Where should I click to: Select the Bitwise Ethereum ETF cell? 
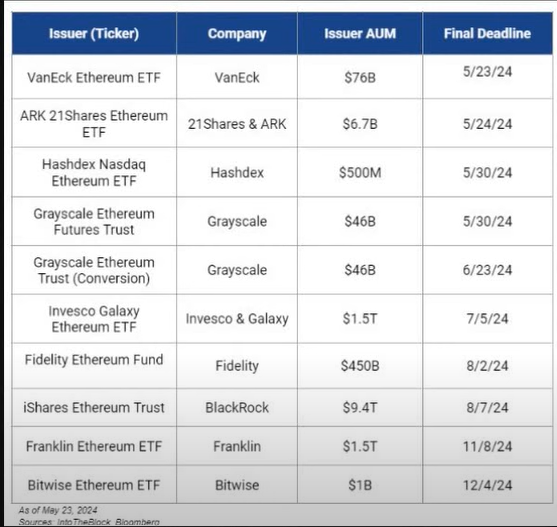94,485
